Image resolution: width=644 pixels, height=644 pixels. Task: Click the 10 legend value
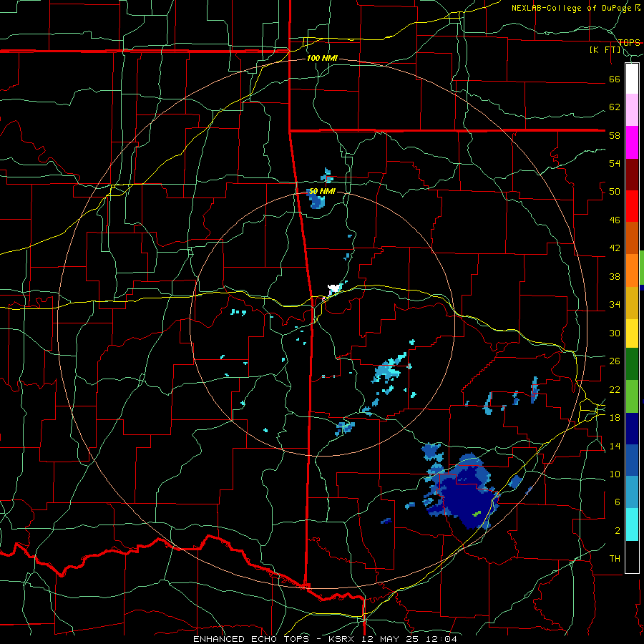point(615,474)
